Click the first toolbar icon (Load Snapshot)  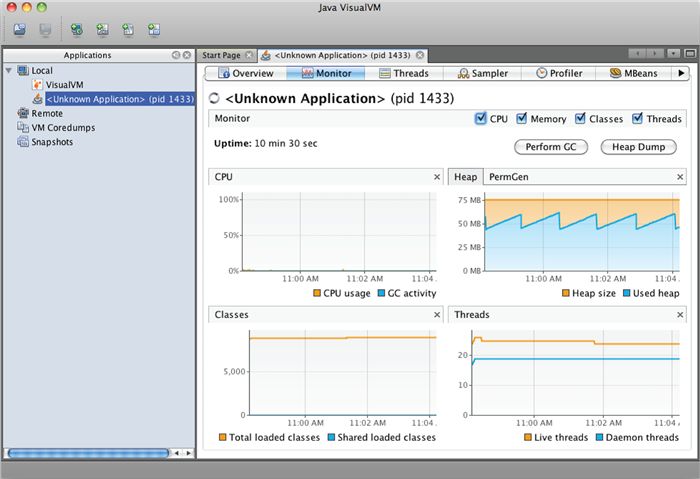(x=19, y=29)
